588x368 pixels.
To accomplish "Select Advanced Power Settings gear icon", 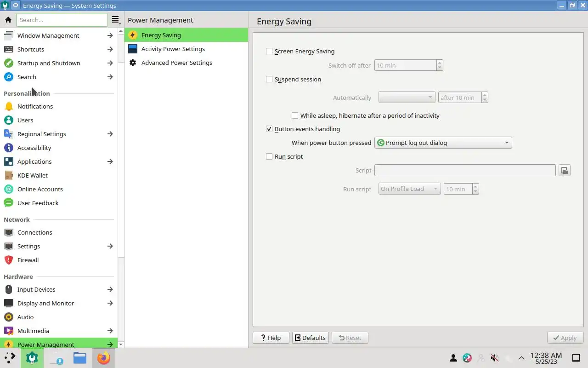I will (133, 63).
